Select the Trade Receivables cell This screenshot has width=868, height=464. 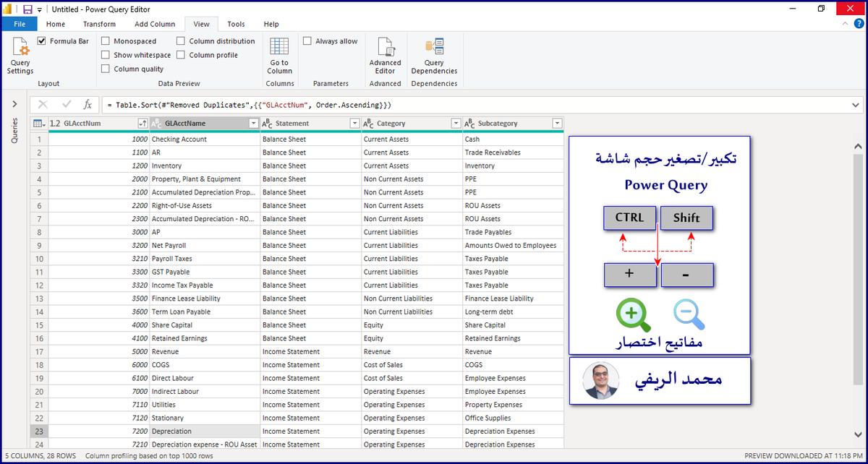coord(513,152)
